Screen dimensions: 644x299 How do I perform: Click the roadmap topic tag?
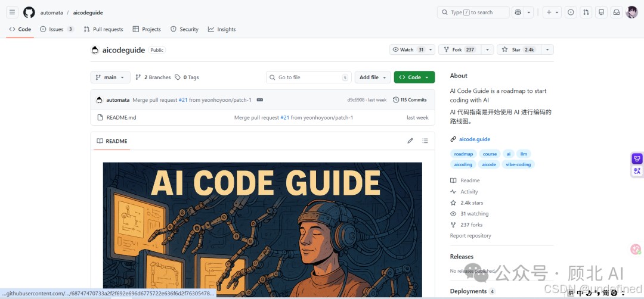[x=463, y=154]
